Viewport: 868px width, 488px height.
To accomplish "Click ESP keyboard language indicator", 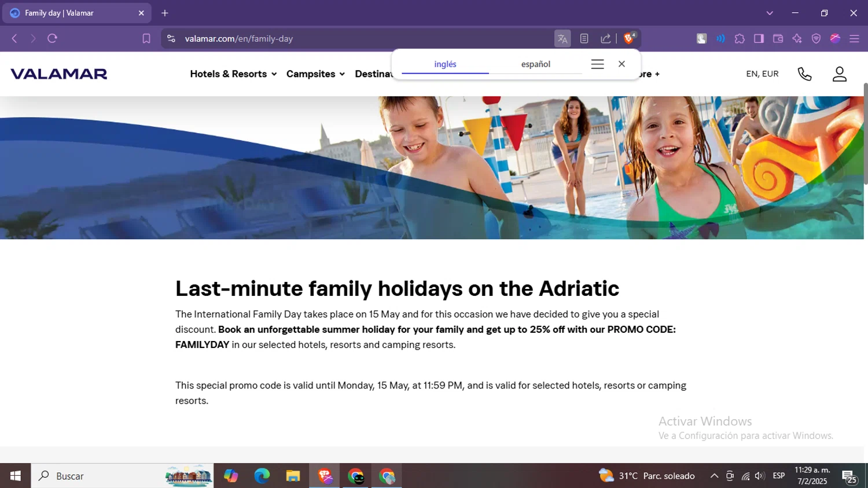I will (x=779, y=476).
